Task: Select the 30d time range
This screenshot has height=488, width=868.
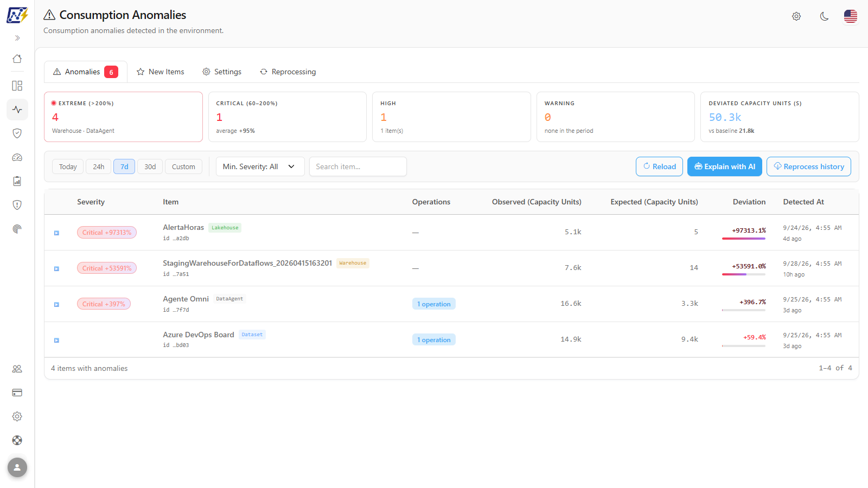Action: [x=150, y=166]
